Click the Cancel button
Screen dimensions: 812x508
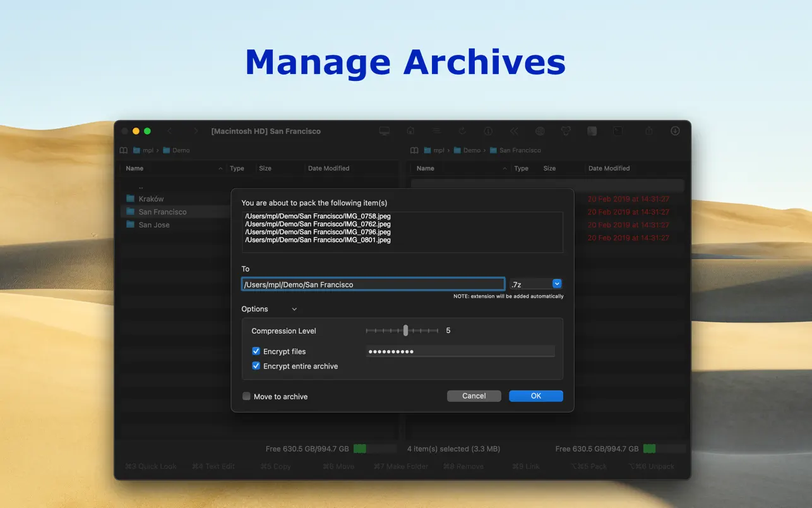coord(474,396)
